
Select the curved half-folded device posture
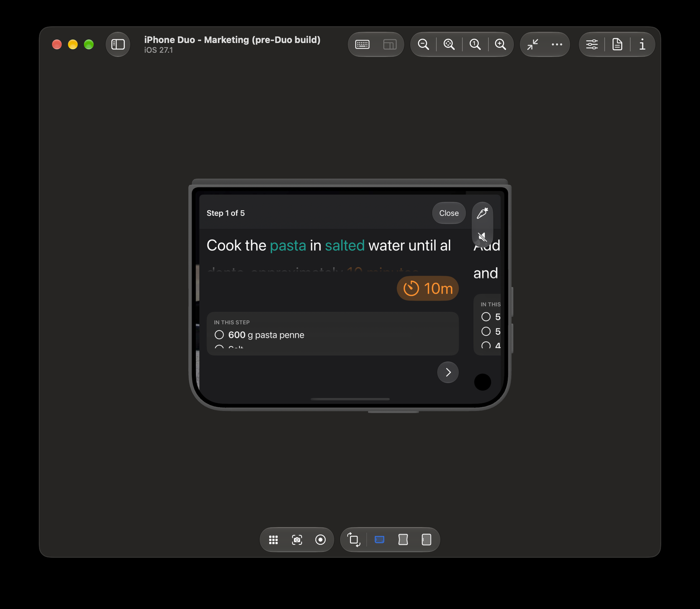(x=403, y=540)
